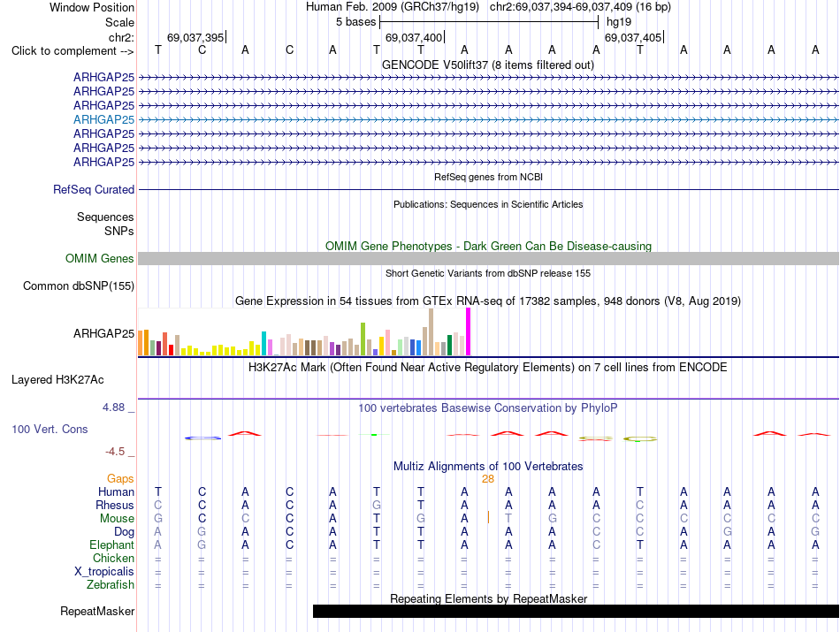Click the GTEx Gene Expression track title

click(488, 301)
